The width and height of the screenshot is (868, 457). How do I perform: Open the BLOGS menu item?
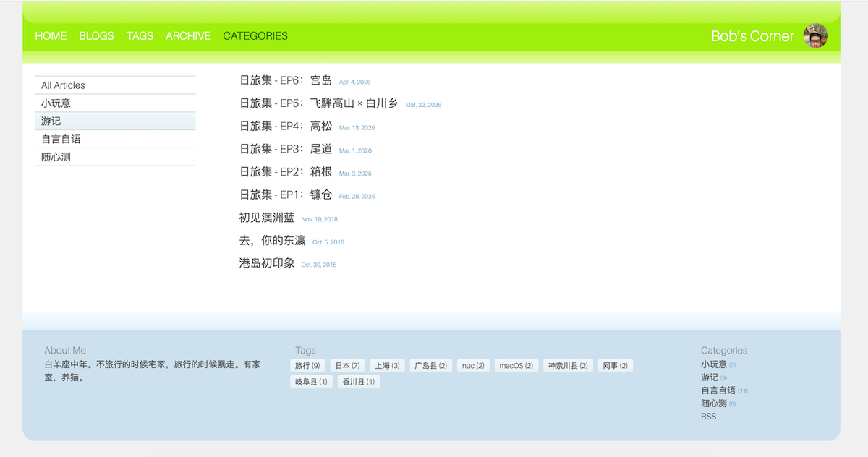click(x=96, y=35)
